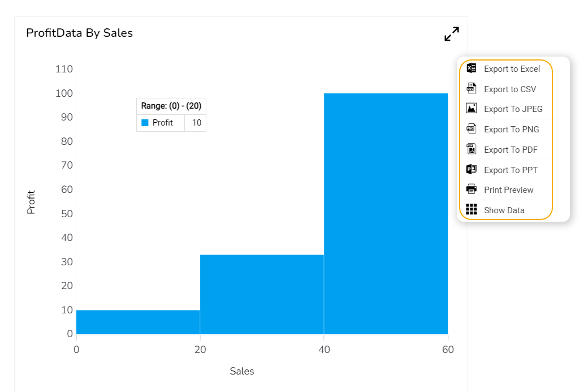Click the Show Data grid icon

(x=472, y=210)
